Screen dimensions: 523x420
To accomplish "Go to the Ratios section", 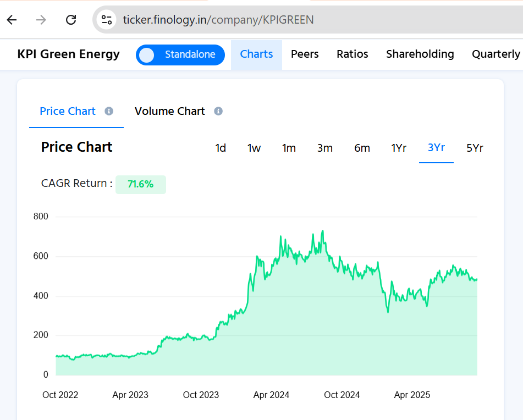I will pyautogui.click(x=353, y=54).
